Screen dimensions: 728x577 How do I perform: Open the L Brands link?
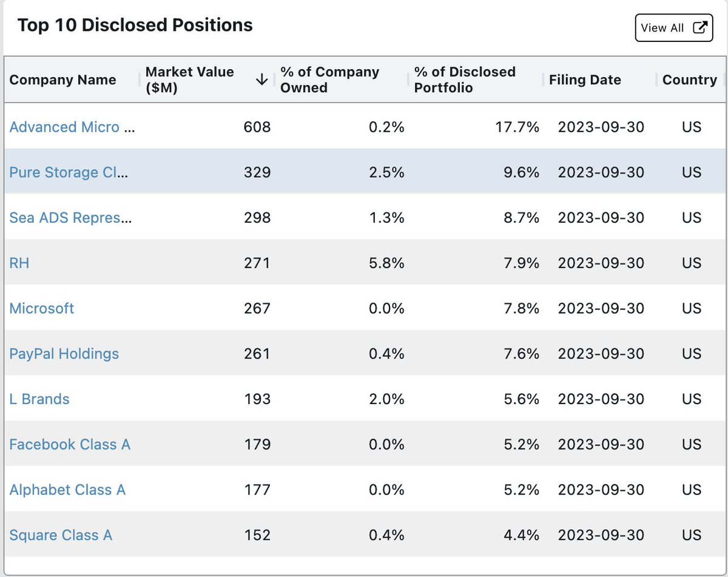point(39,399)
